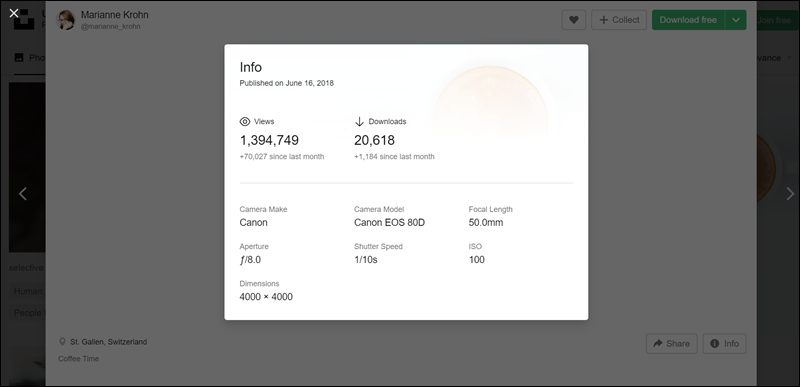The height and width of the screenshot is (387, 800).
Task: Select the downloads count 20,618
Action: tap(374, 140)
